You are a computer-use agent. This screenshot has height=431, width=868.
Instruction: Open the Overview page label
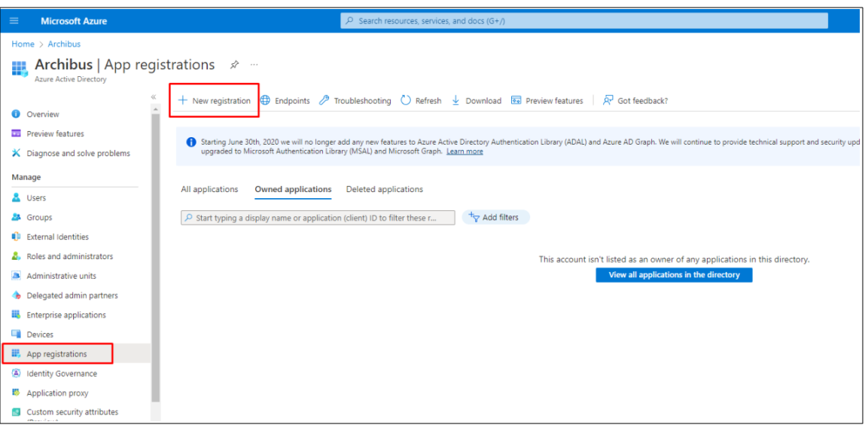pyautogui.click(x=43, y=114)
